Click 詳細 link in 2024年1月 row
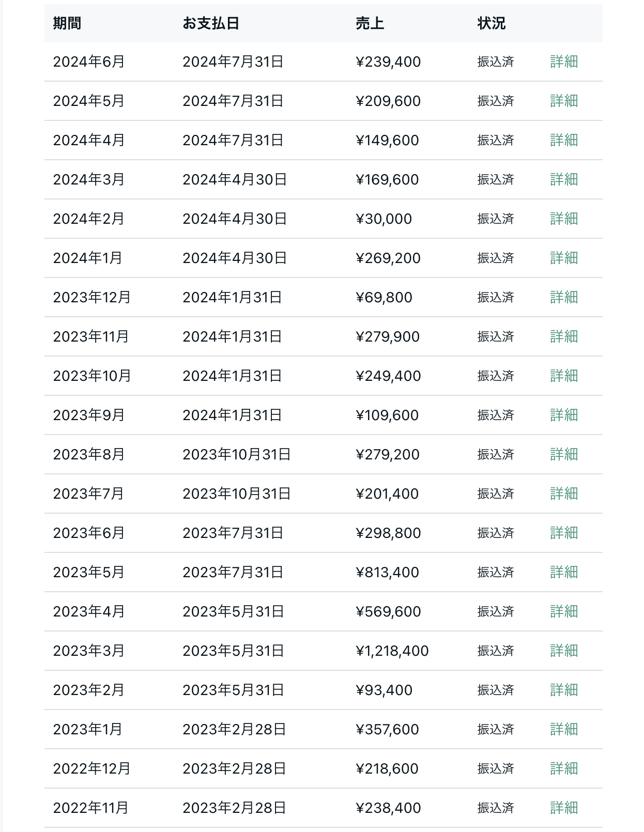This screenshot has width=644, height=832. tap(564, 258)
